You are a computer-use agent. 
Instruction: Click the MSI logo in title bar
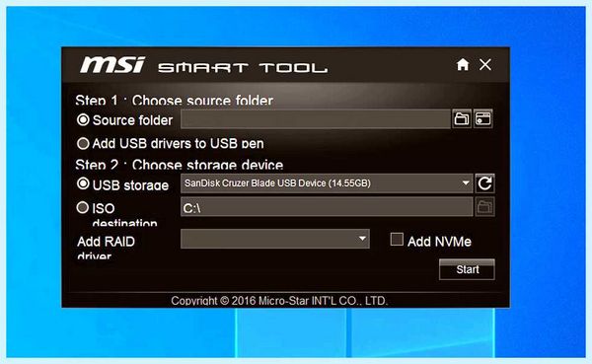112,64
